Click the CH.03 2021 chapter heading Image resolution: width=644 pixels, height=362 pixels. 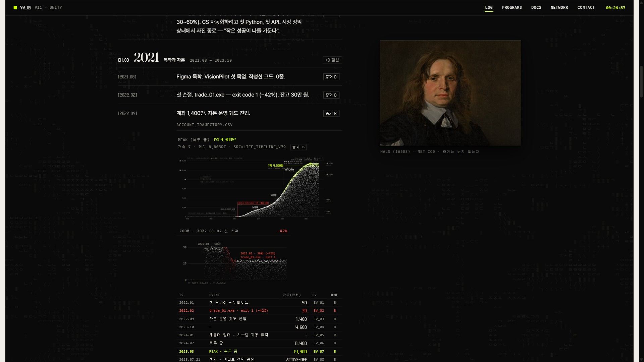point(138,58)
